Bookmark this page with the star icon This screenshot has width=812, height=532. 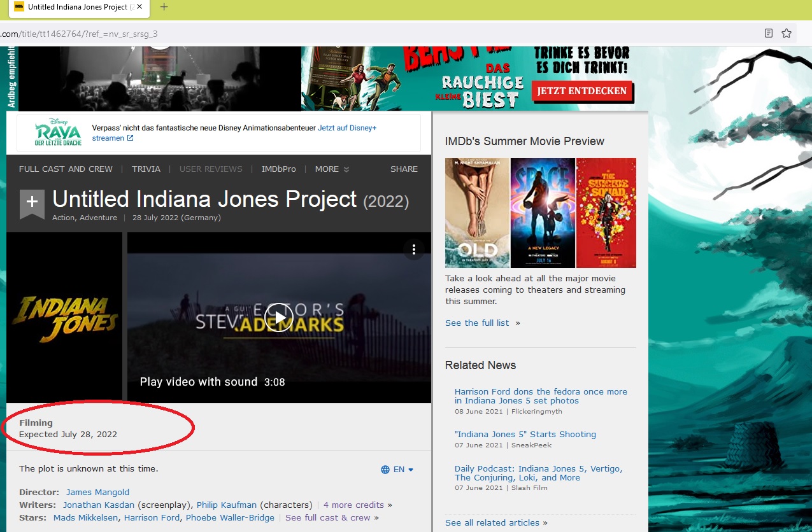(x=787, y=33)
